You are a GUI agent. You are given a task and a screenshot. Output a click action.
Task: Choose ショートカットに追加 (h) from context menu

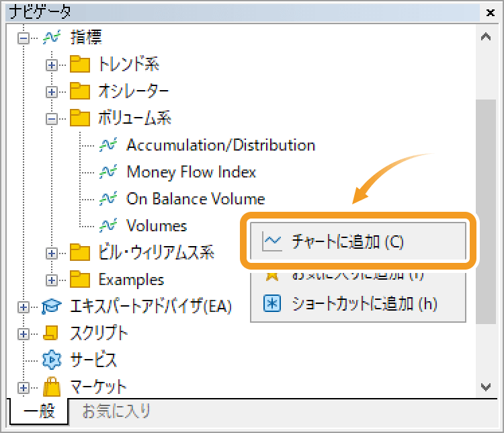click(x=358, y=304)
